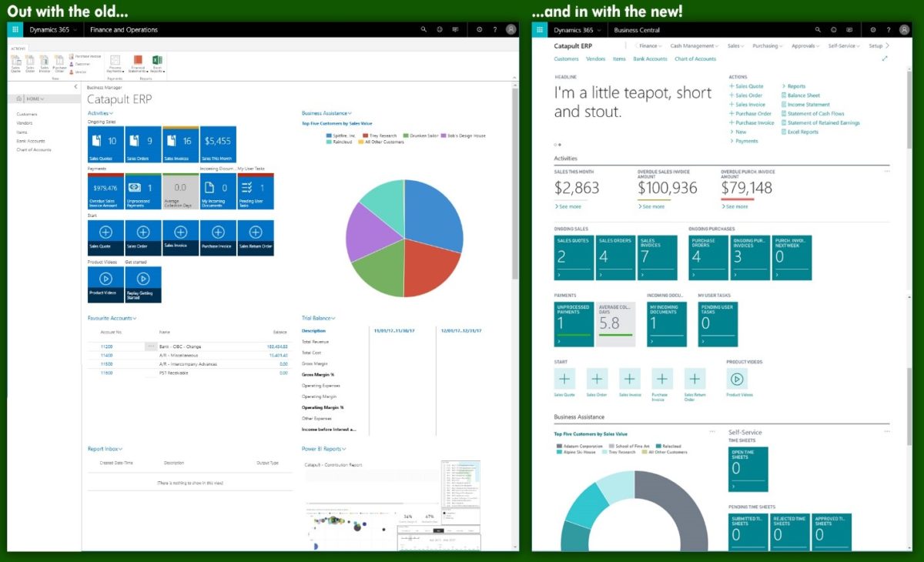Click the blue Spitfire slice of the pie chart

435,216
